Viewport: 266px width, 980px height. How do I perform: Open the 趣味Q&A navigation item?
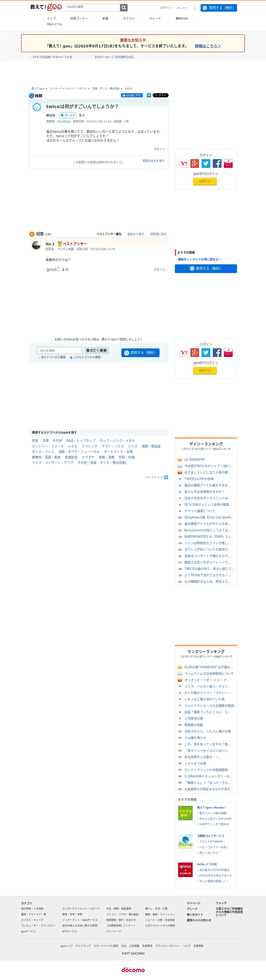click(181, 18)
